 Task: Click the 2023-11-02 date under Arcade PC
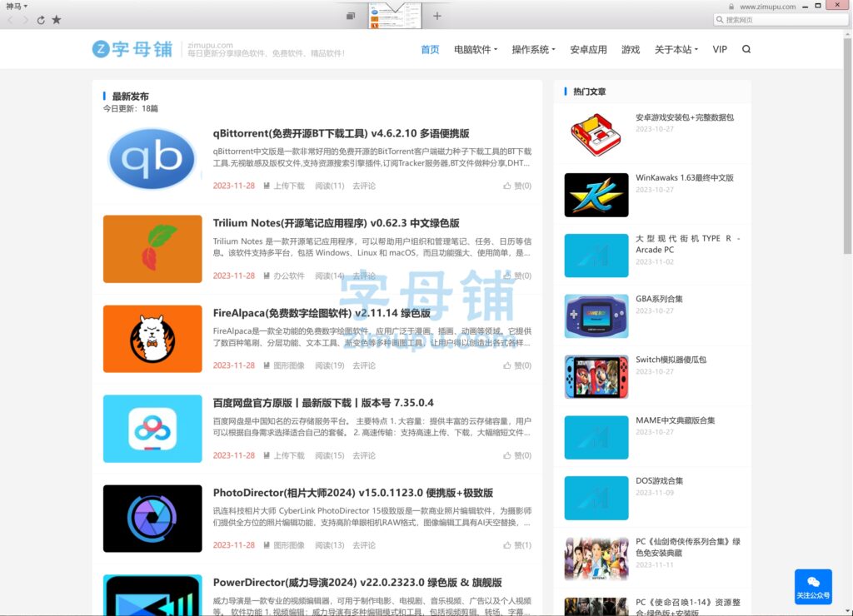(655, 262)
